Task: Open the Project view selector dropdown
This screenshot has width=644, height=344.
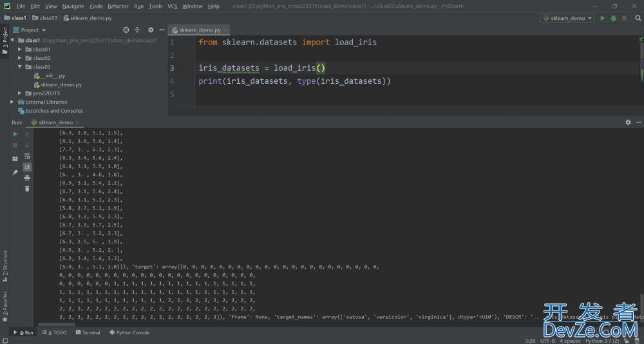Action: [30, 30]
